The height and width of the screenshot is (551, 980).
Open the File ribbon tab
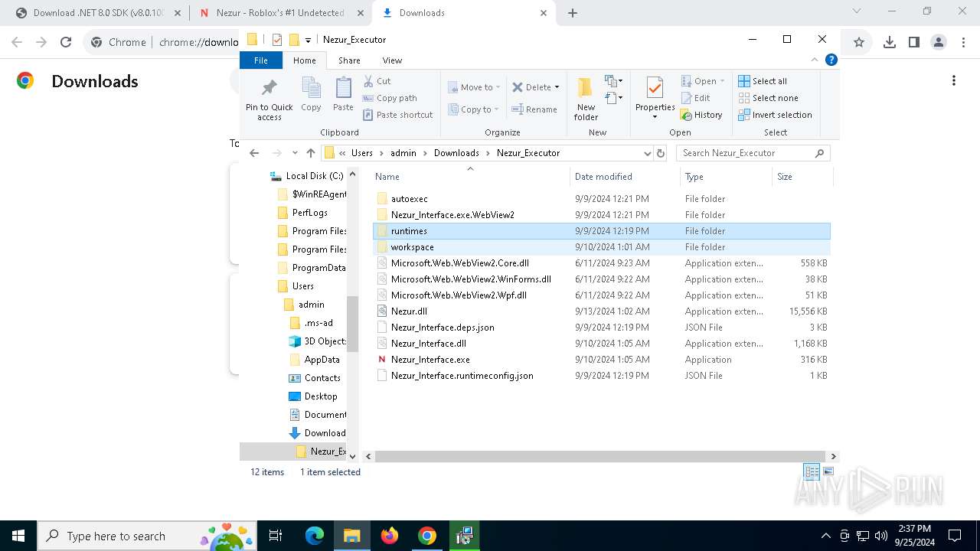point(261,60)
